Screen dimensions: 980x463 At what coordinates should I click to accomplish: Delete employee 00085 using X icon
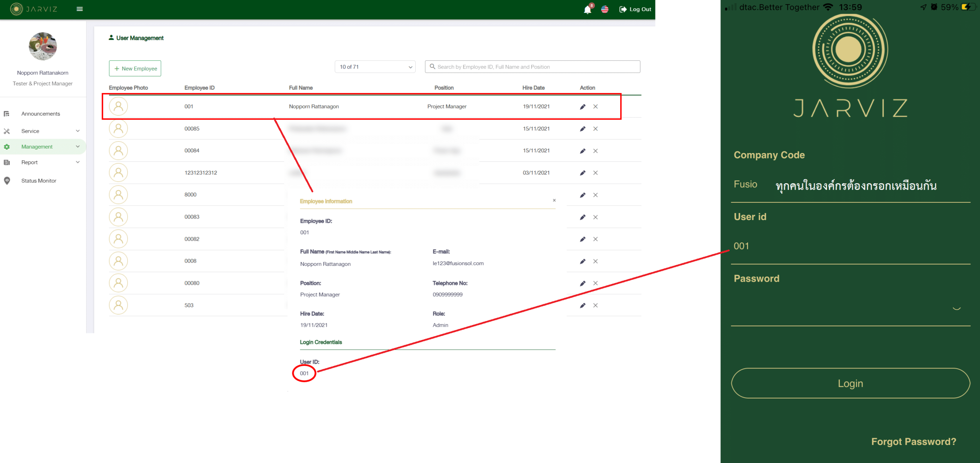point(596,129)
